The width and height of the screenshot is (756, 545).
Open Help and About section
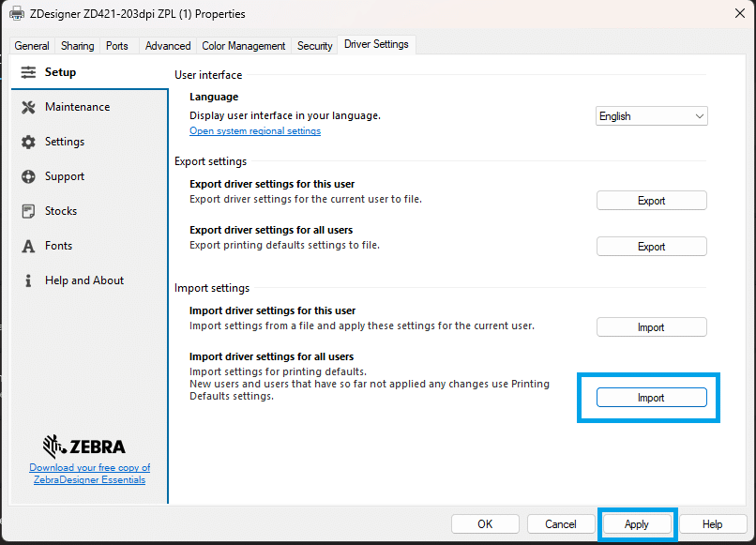coord(84,280)
